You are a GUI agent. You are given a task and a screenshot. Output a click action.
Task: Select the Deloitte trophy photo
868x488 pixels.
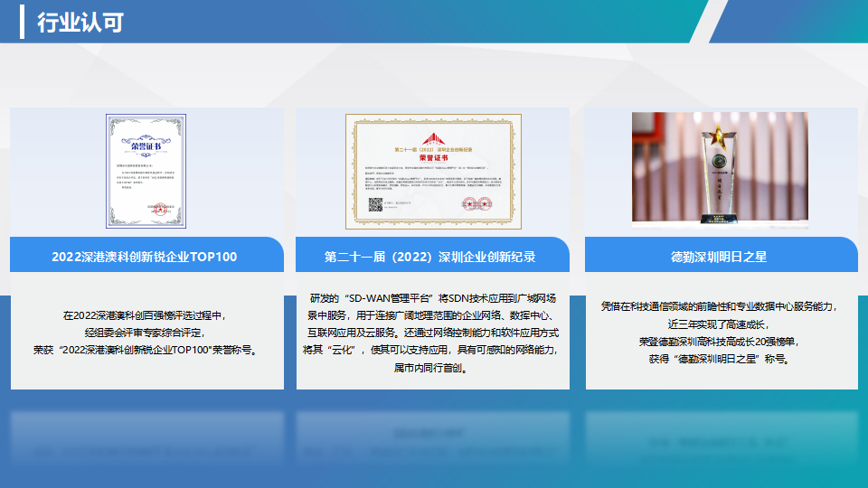(x=720, y=168)
